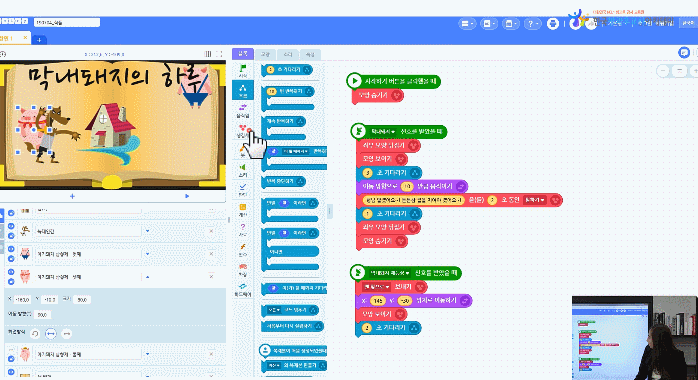Viewport: 698px width, 380px height.
Task: Open the save dropdown in top bar
Action: 510,24
